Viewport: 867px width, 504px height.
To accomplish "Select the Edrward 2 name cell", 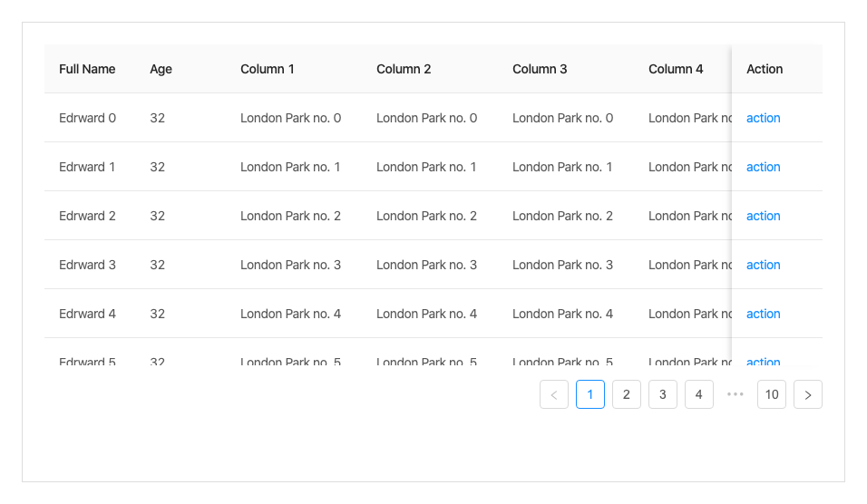I will click(87, 216).
